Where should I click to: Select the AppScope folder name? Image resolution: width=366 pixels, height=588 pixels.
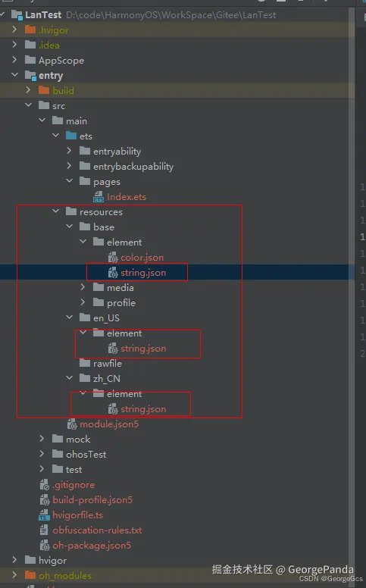point(61,60)
